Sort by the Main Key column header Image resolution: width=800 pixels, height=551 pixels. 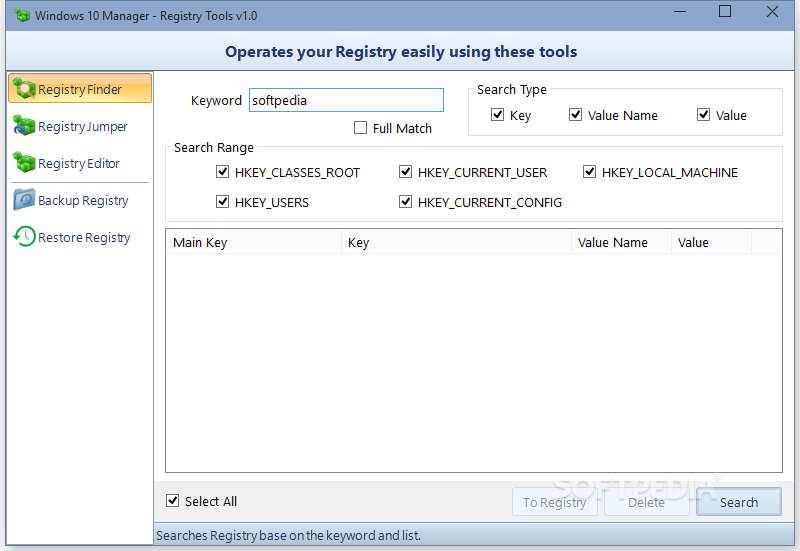pyautogui.click(x=254, y=242)
